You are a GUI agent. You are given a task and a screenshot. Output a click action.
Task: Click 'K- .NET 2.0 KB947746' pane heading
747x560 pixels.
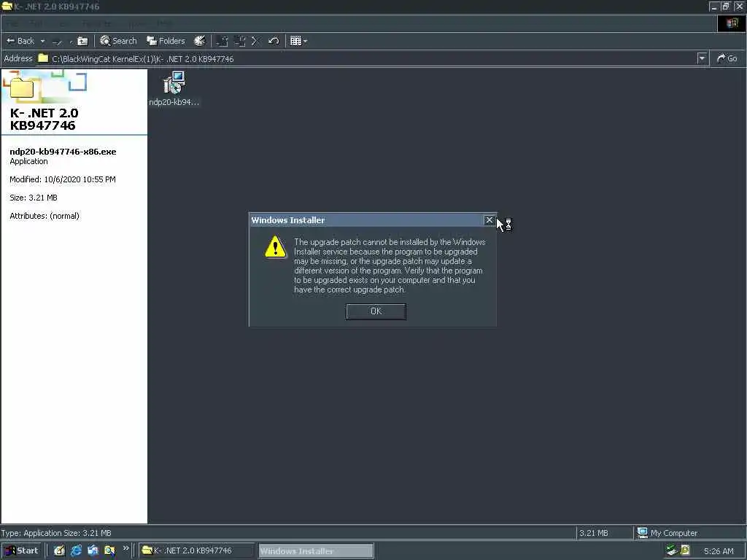pos(44,119)
